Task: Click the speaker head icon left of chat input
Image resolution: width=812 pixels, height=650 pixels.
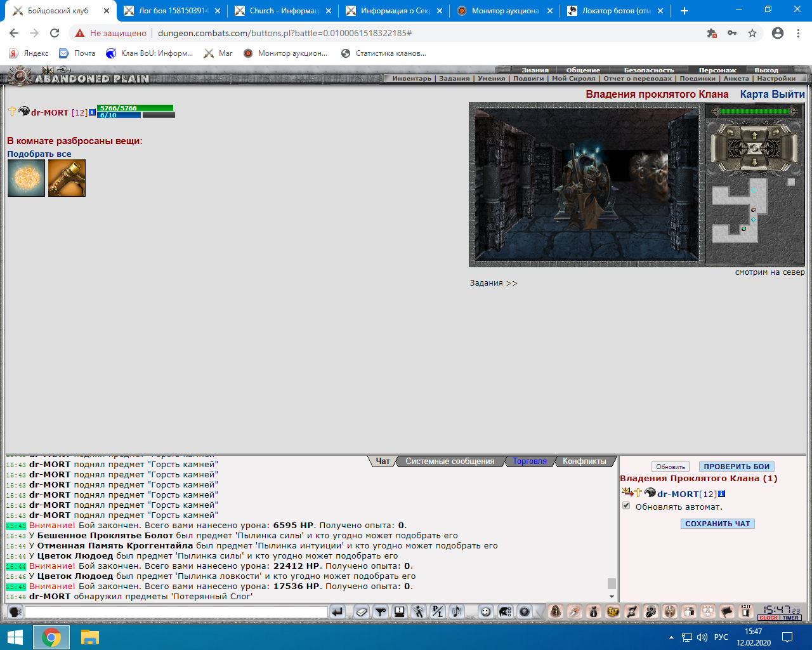Action: (x=15, y=611)
